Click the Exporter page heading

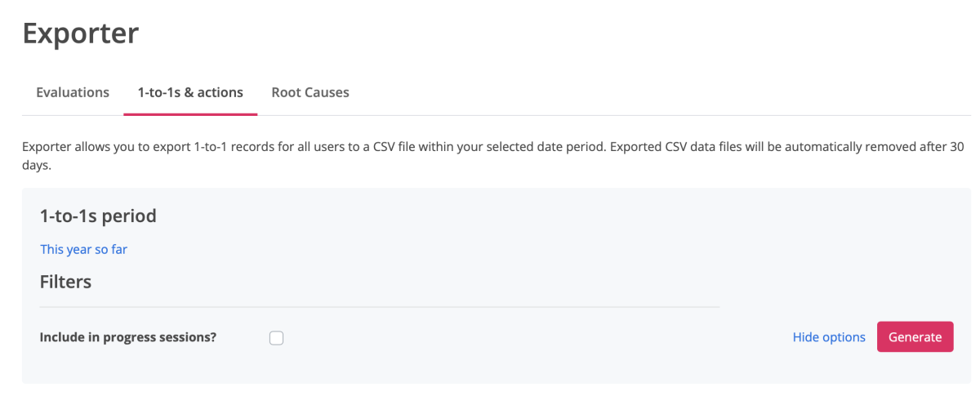pos(81,33)
